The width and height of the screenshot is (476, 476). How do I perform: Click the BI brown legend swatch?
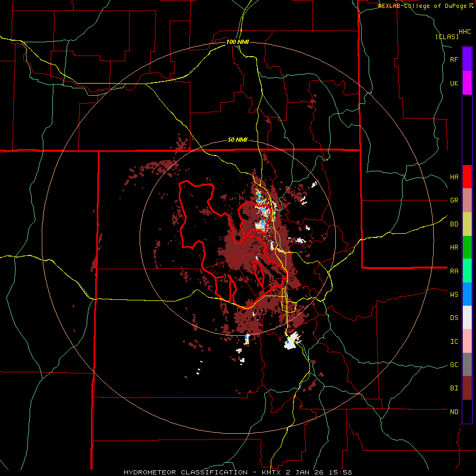467,388
